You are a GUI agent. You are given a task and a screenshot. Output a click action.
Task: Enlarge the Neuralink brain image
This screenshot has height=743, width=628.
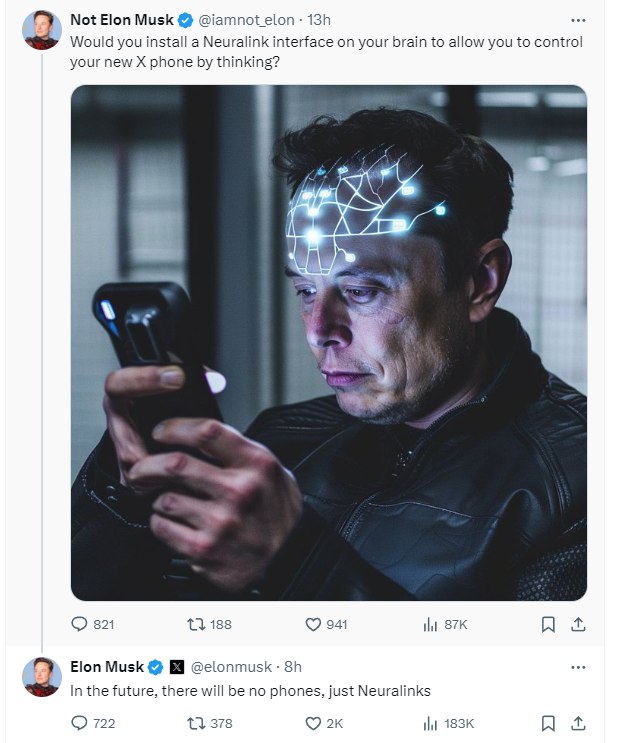pos(329,343)
